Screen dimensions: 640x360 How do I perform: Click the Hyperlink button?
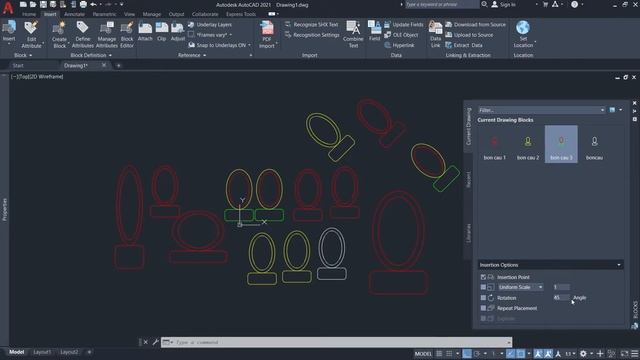click(399, 45)
